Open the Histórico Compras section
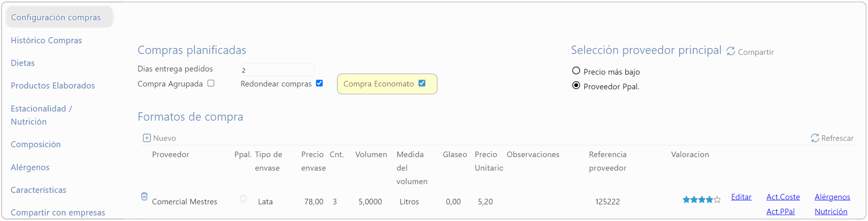Image resolution: width=868 pixels, height=221 pixels. click(47, 40)
